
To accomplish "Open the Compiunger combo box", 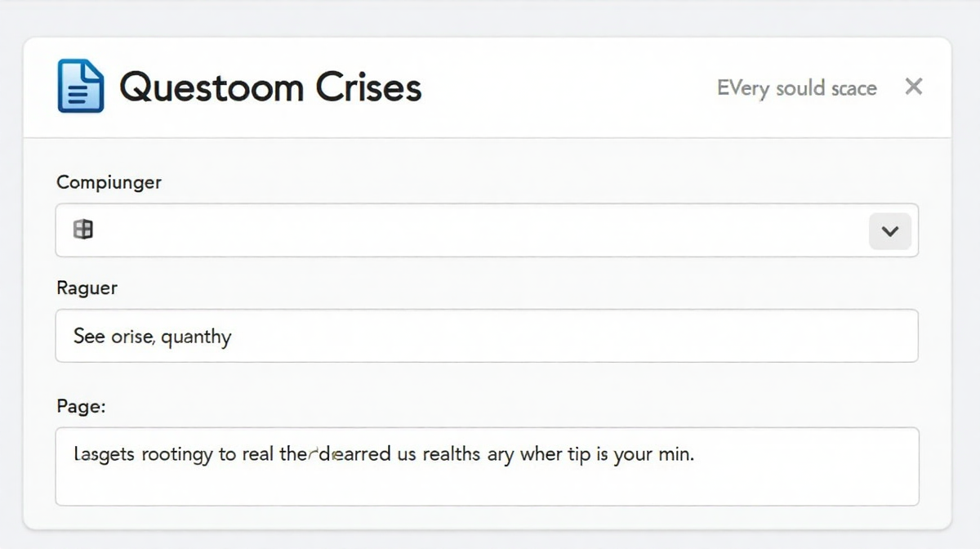I will point(487,230).
